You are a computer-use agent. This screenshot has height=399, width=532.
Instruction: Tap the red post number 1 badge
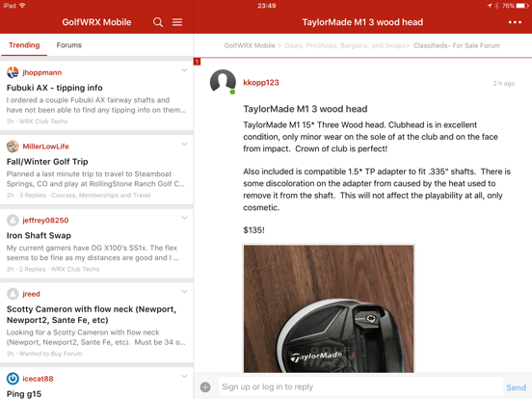click(x=198, y=62)
